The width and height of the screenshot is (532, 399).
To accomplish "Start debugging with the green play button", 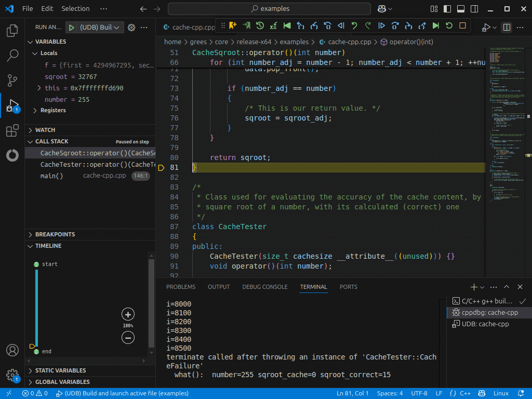I will 71,28.
